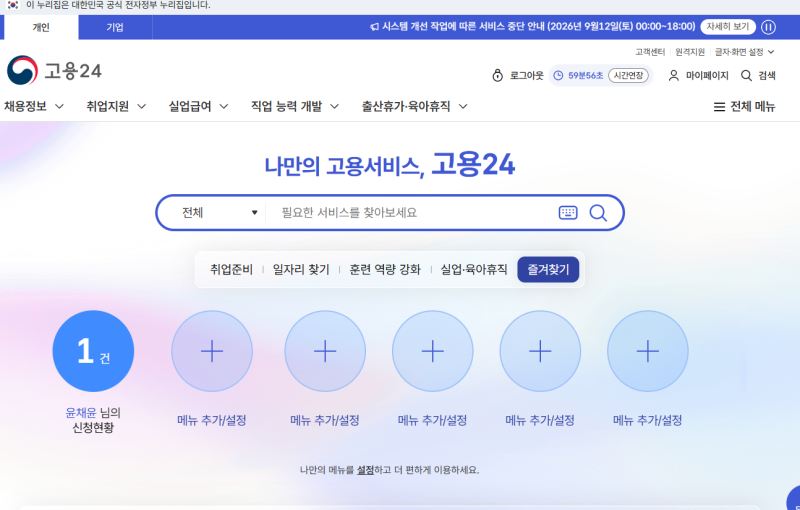This screenshot has width=800, height=510.
Task: Open 마이페이지 person icon
Action: pos(673,75)
